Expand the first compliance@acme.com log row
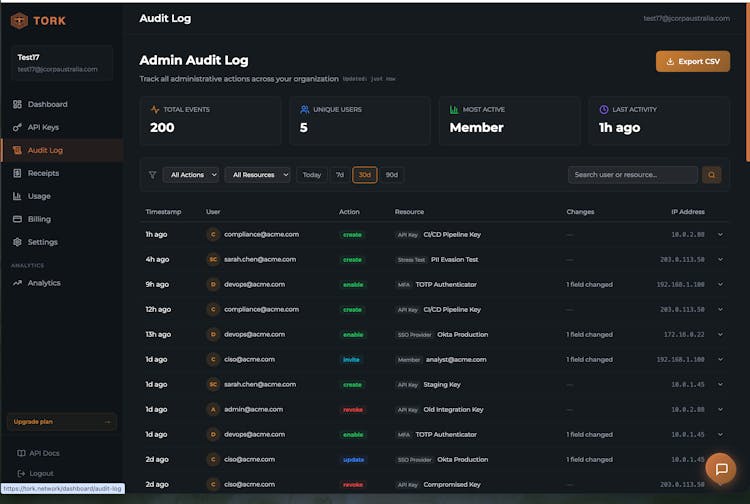 click(x=720, y=234)
